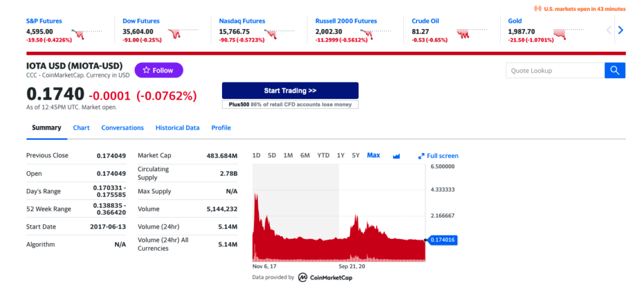Set the chart range to 5Y

(x=356, y=156)
